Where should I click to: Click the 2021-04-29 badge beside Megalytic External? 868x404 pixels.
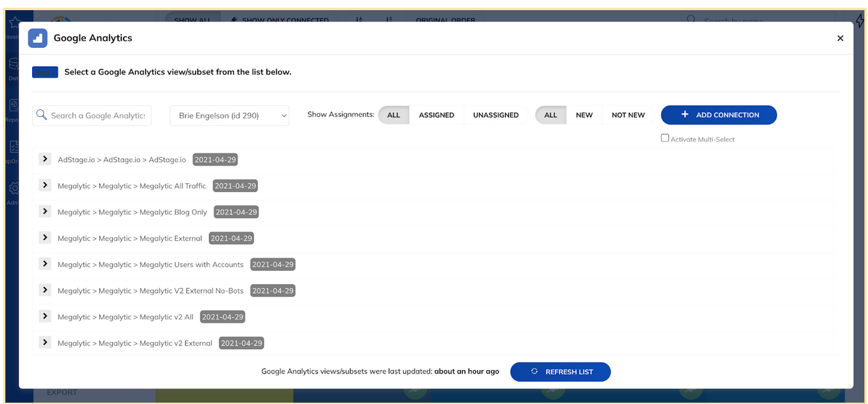[231, 239]
